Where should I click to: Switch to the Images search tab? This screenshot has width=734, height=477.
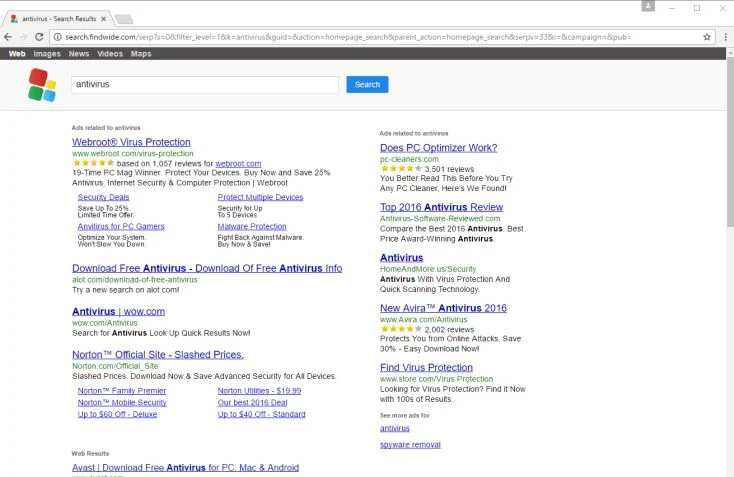tap(47, 54)
